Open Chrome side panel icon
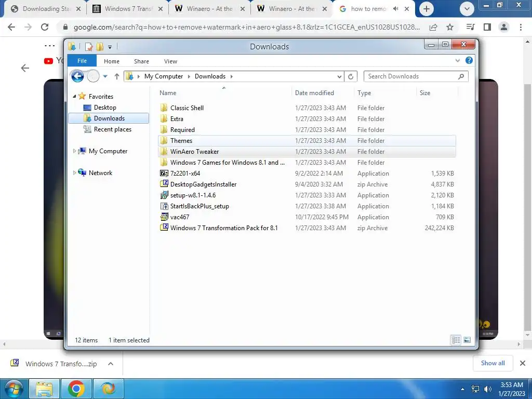The height and width of the screenshot is (399, 532). point(487,27)
